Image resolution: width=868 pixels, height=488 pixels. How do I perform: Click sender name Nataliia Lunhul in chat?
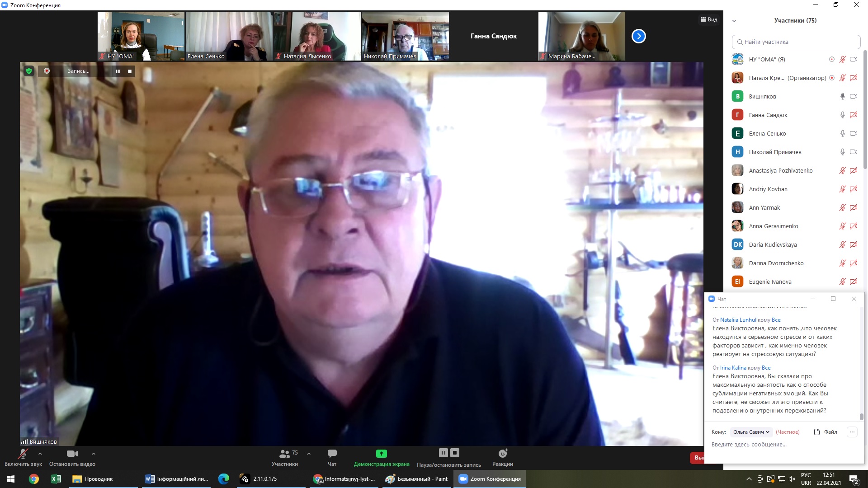point(738,320)
